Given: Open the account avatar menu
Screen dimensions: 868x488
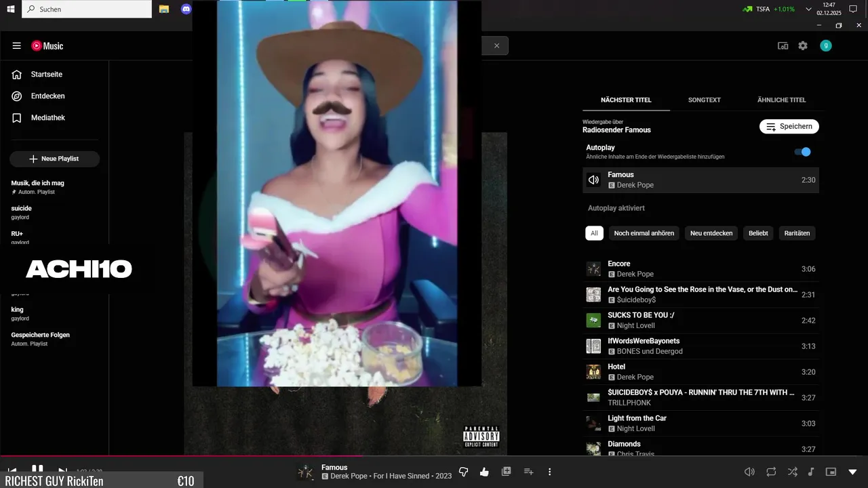Looking at the screenshot, I should [x=825, y=45].
